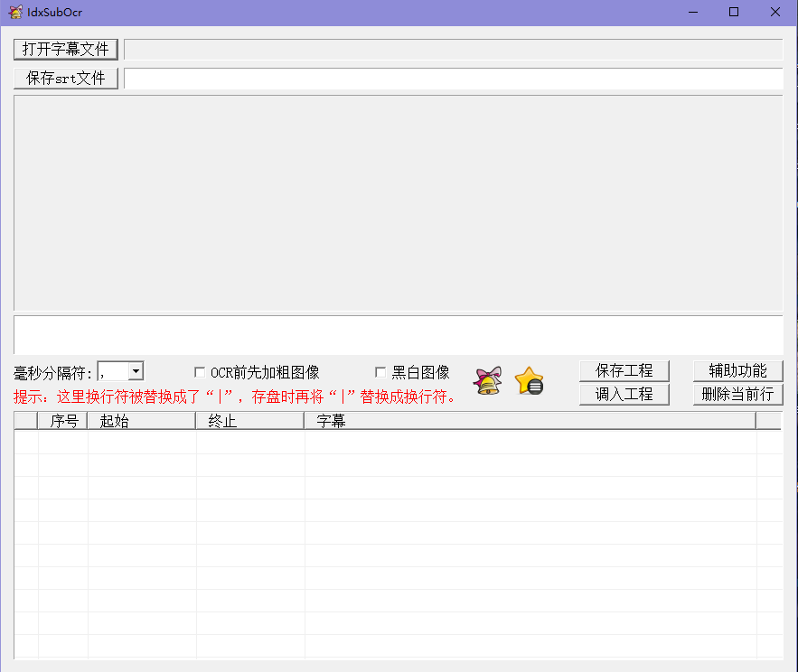Focus the srt save path input field

(x=452, y=79)
